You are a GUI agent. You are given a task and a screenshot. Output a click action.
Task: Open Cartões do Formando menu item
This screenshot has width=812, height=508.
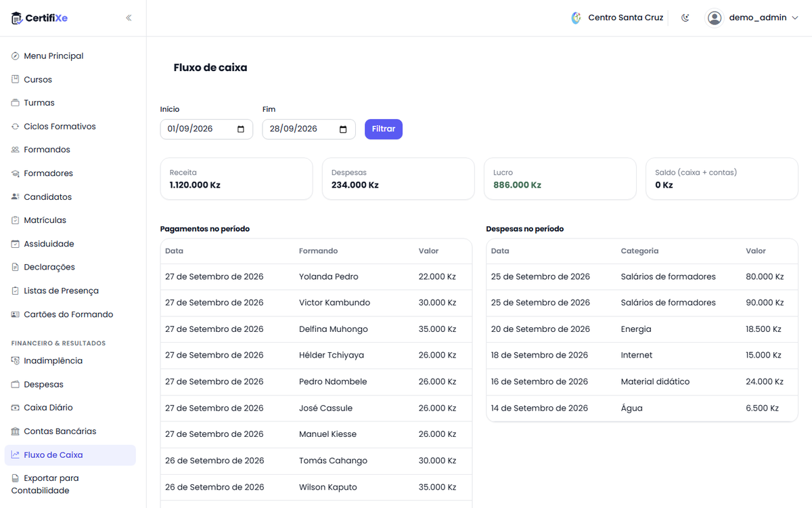pyautogui.click(x=70, y=314)
